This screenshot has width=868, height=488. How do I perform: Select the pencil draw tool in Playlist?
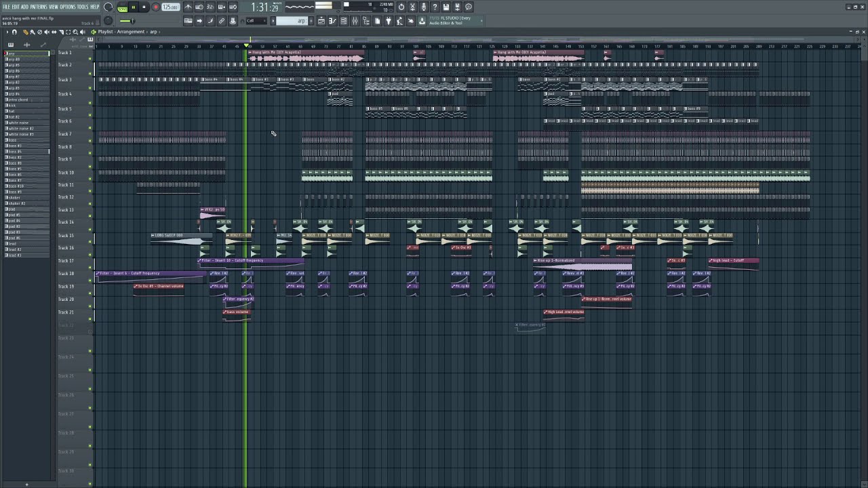[x=26, y=32]
